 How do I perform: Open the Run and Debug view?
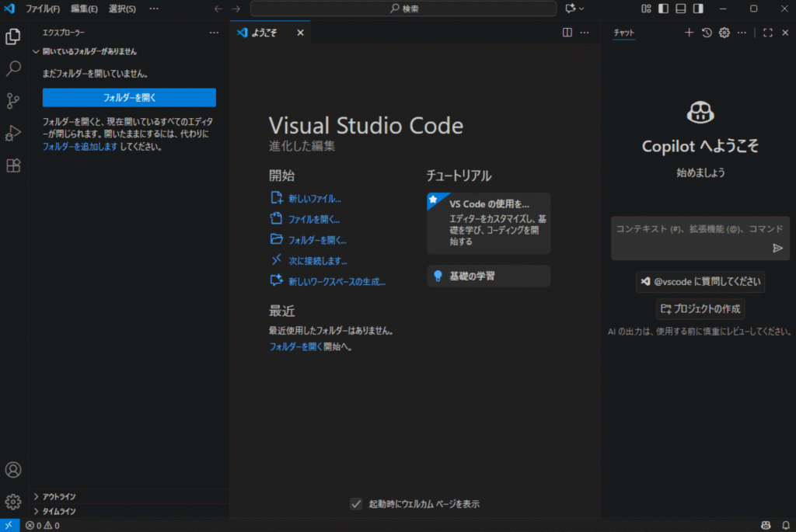pos(13,134)
